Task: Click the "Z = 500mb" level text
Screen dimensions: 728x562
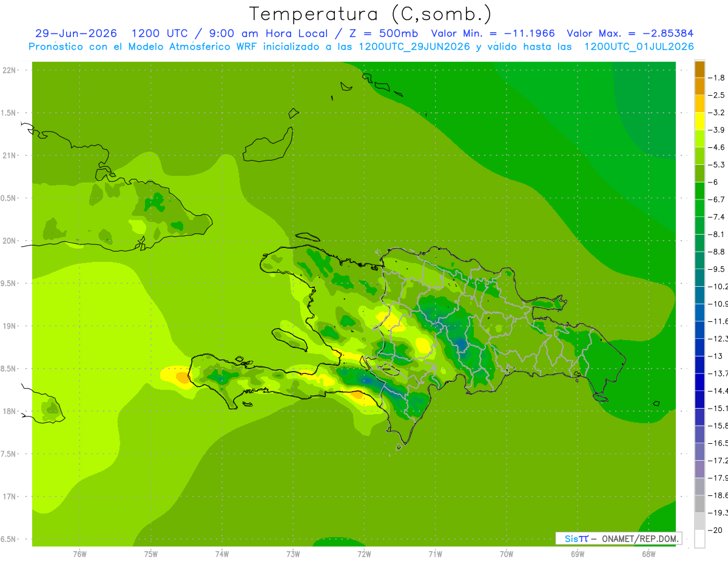Action: pyautogui.click(x=383, y=33)
